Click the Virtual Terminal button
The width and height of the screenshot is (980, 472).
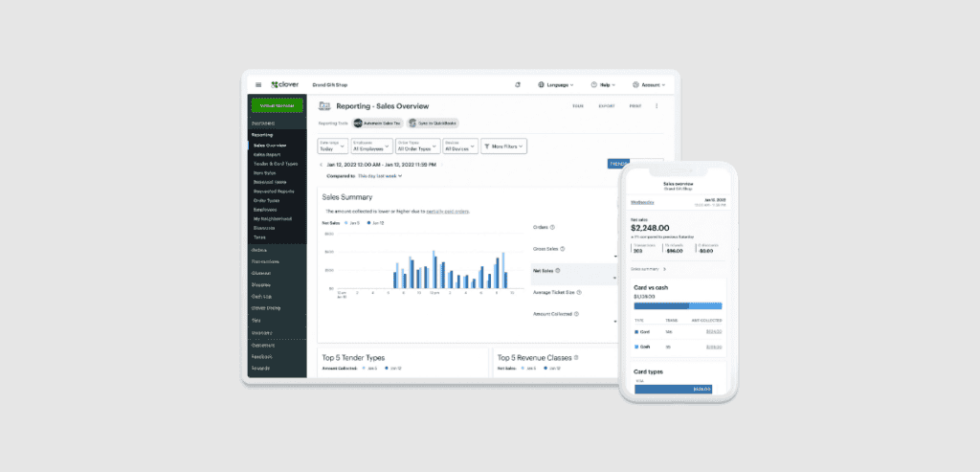coord(277,105)
